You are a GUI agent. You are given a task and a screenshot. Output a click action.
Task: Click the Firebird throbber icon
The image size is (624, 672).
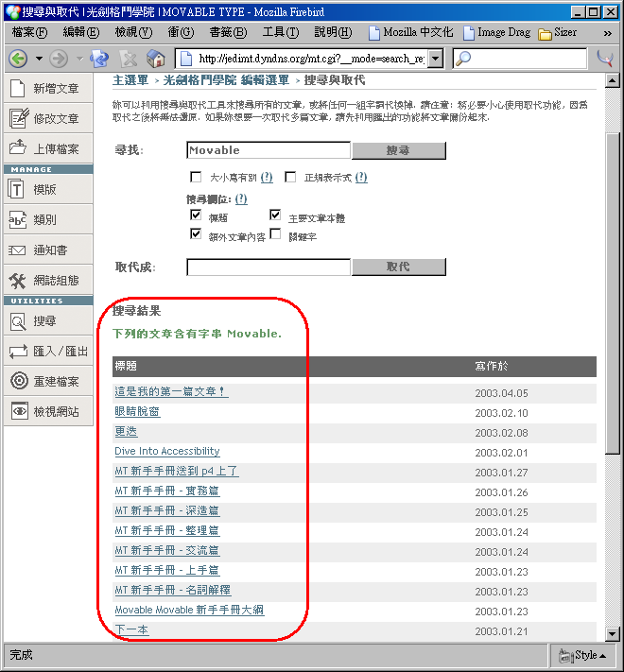click(605, 59)
